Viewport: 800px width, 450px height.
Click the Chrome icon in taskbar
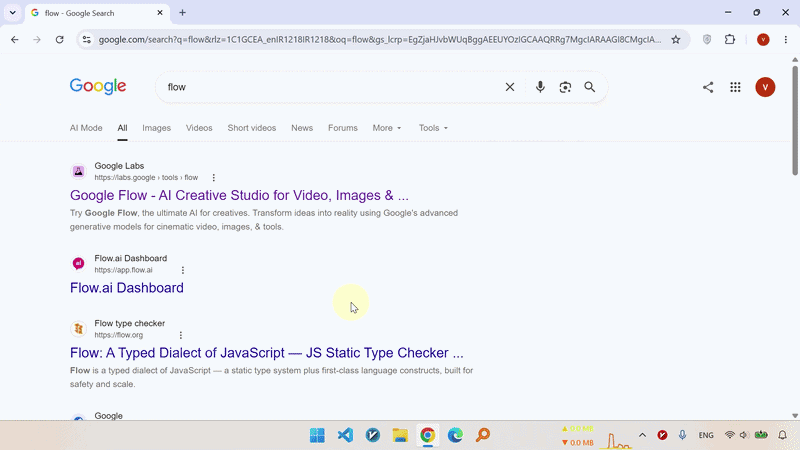[428, 435]
